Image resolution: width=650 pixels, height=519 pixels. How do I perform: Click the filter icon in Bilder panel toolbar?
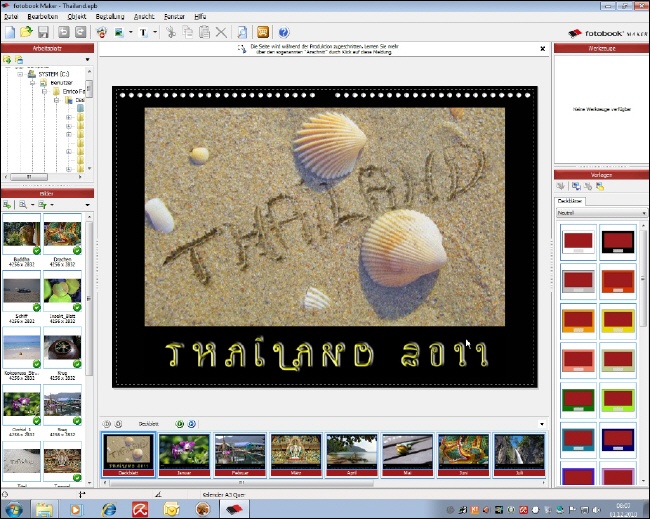tap(42, 205)
